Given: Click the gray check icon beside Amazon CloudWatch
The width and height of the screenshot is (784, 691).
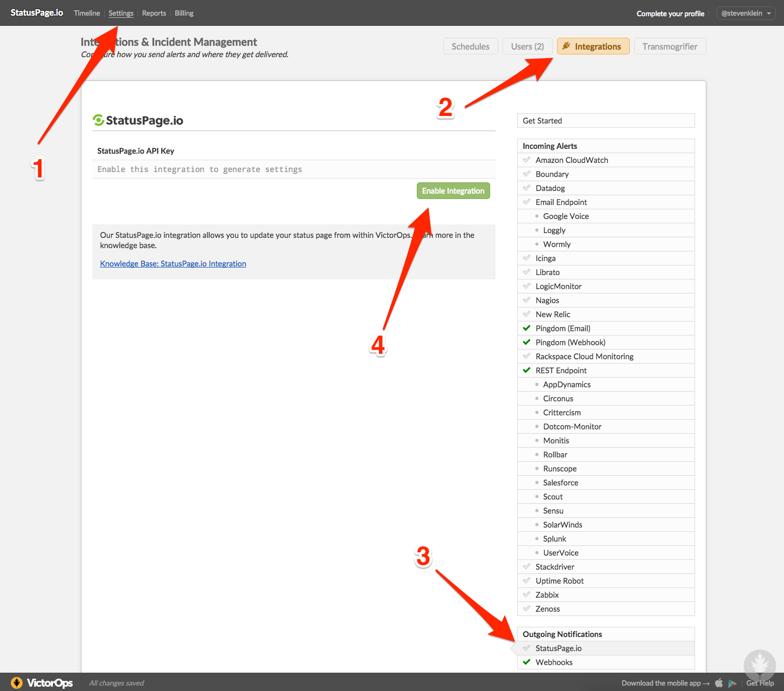Looking at the screenshot, I should pos(527,160).
